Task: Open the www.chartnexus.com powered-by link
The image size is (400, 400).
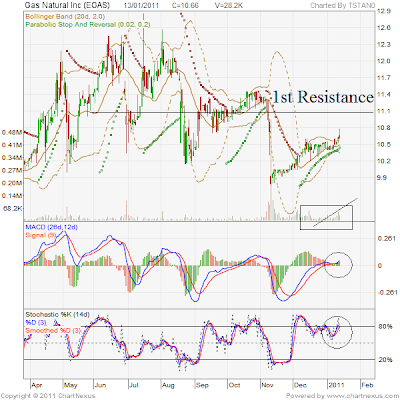Action: [363, 396]
